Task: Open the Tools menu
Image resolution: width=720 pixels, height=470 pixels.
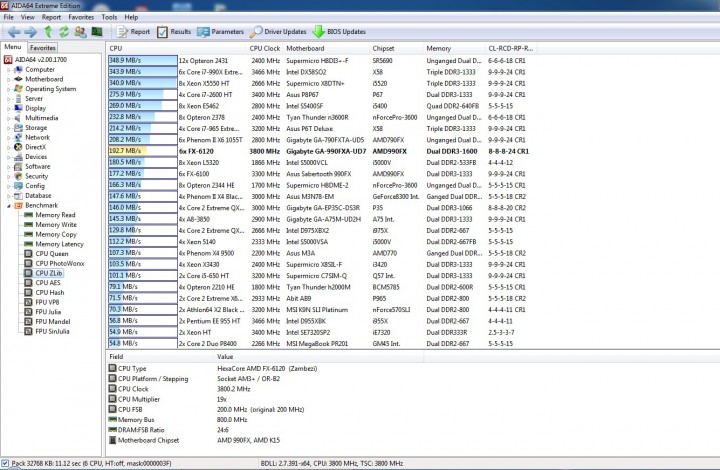Action: coord(109,17)
